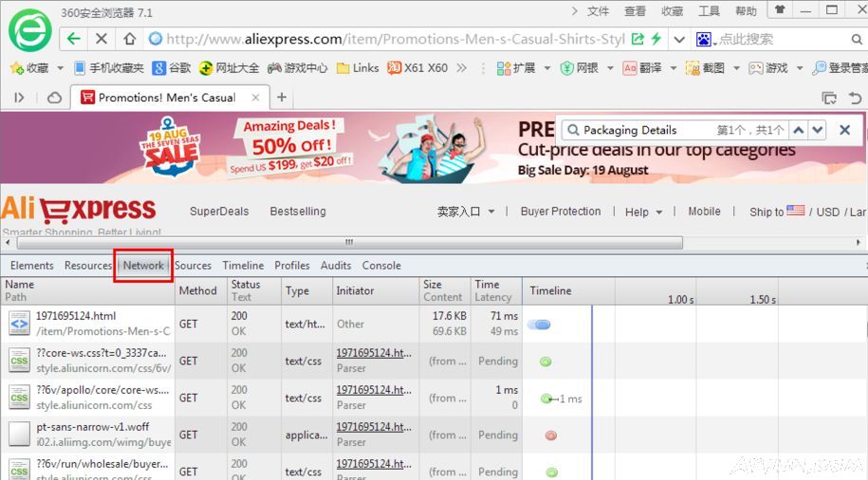The height and width of the screenshot is (480, 868).
Task: Click the find bar previous match arrow
Action: [799, 130]
